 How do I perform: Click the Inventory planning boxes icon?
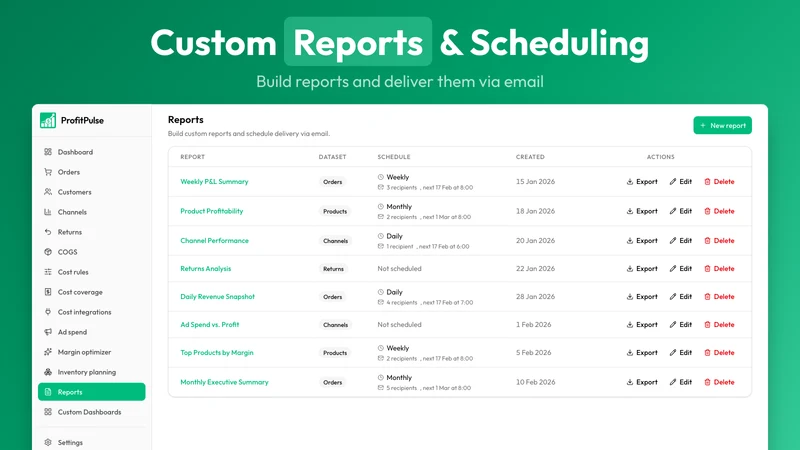click(x=48, y=372)
